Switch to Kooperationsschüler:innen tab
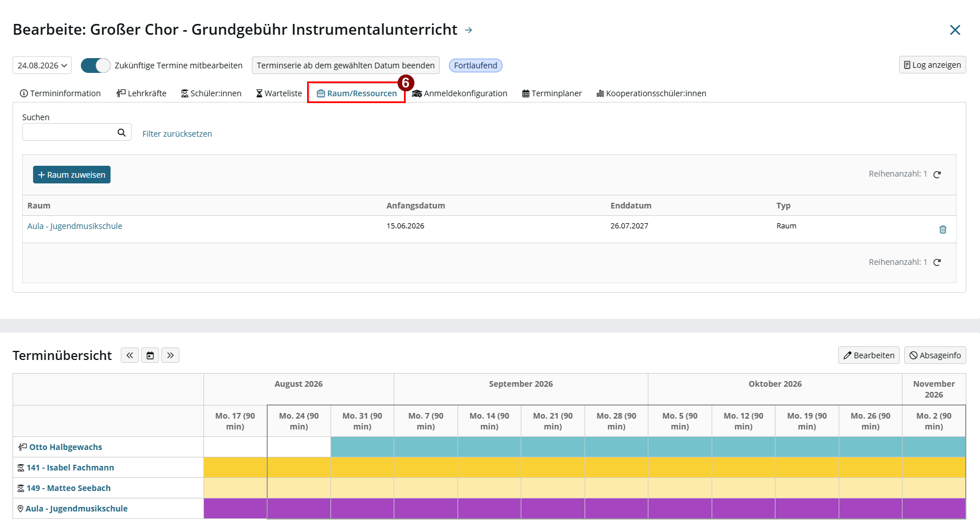Viewport: 980px width, 532px height. [x=651, y=93]
